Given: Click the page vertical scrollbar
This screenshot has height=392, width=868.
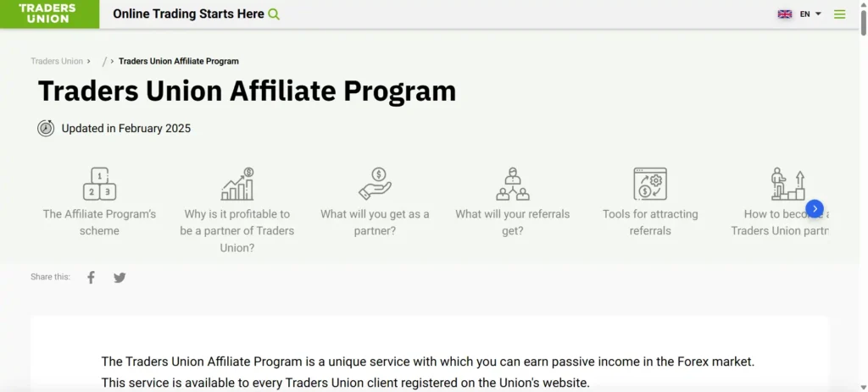Looking at the screenshot, I should (863, 169).
